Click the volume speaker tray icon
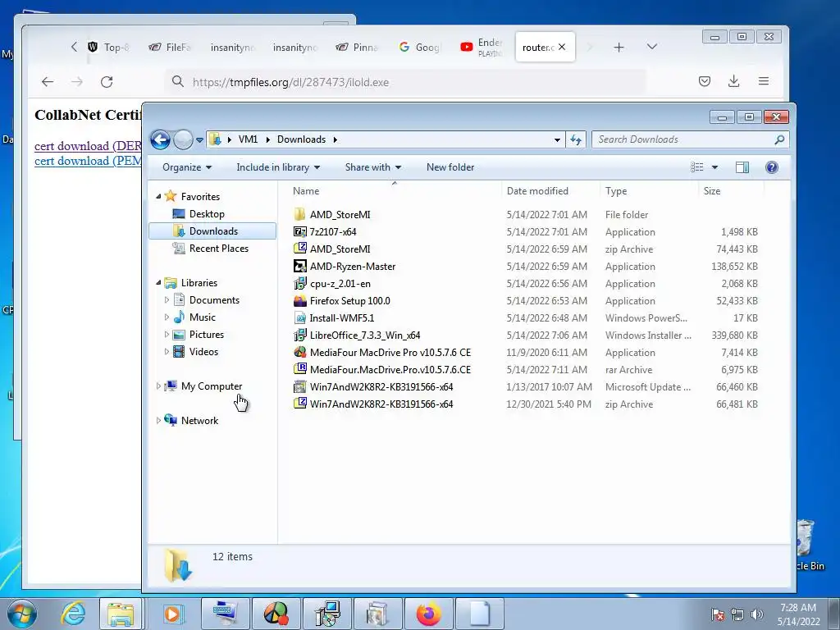This screenshot has height=630, width=840. click(757, 614)
